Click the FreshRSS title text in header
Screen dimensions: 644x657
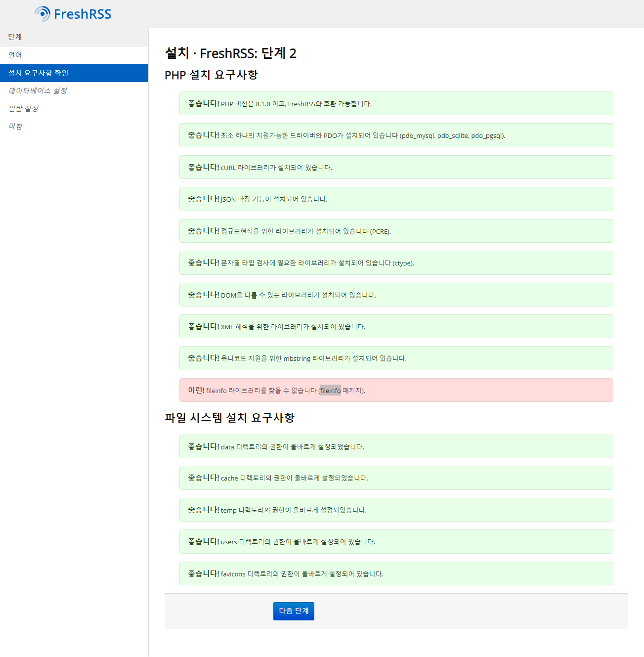[83, 14]
